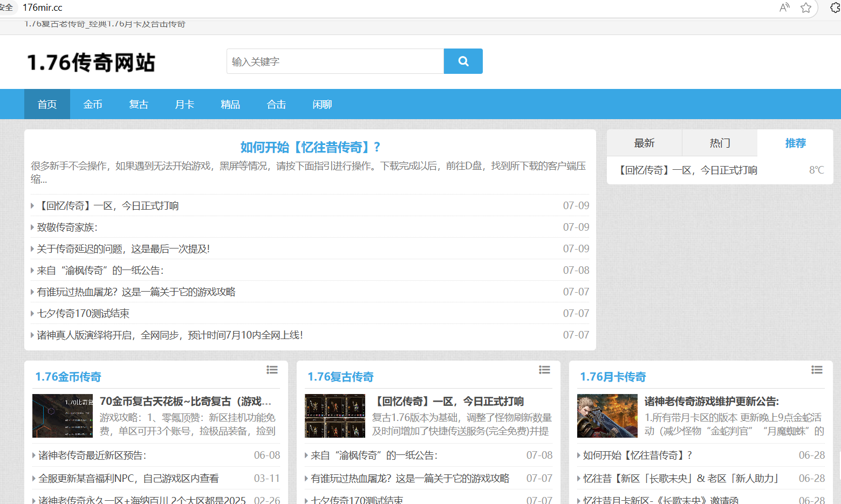
Task: Click the blue search magnifier button
Action: (463, 61)
